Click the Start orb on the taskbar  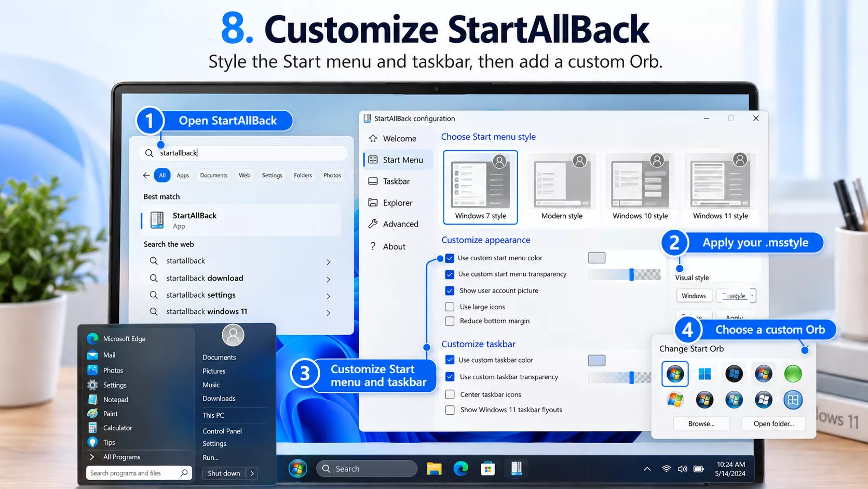297,469
